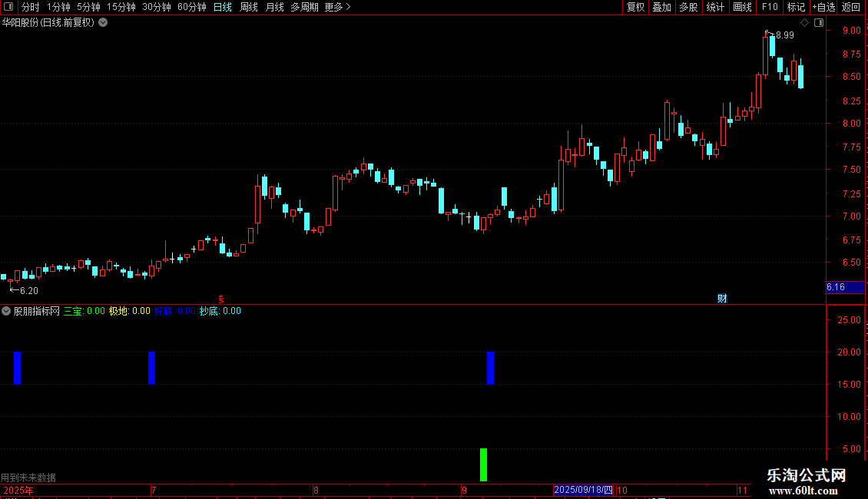Click the 6.20 low price label
The image size is (868, 499).
point(28,290)
